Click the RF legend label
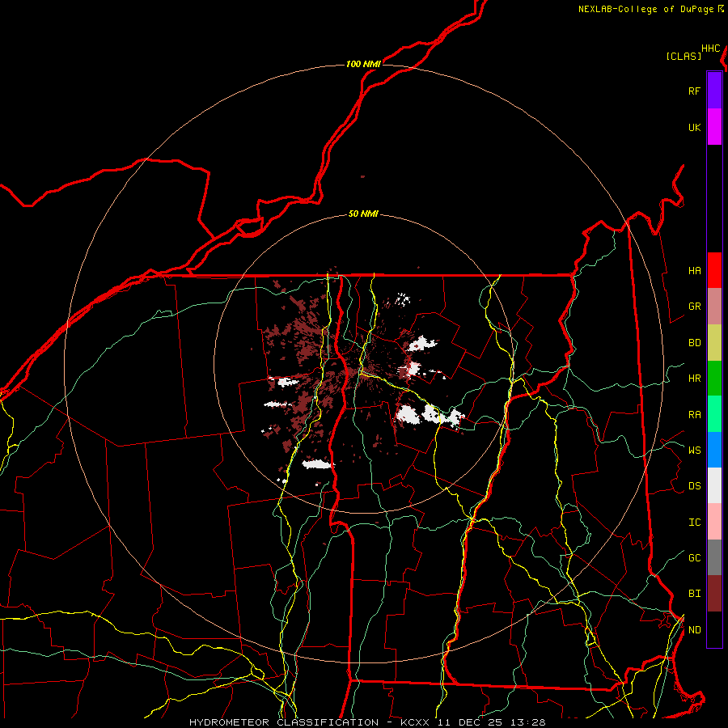 pyautogui.click(x=694, y=91)
